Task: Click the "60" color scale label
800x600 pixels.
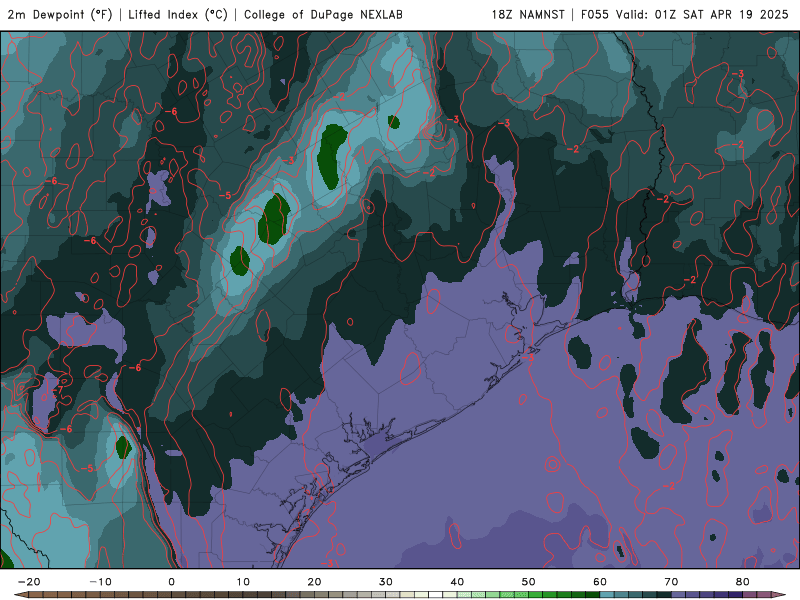Action: point(600,582)
